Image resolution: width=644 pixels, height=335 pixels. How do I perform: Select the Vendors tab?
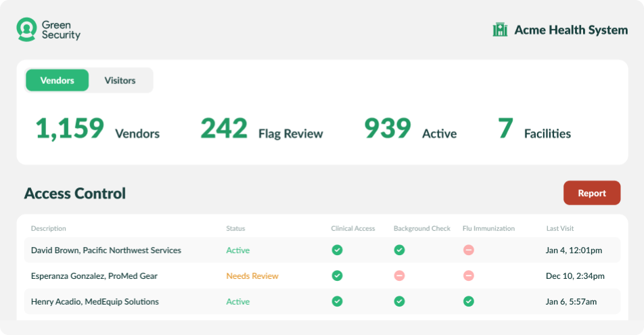click(x=57, y=81)
